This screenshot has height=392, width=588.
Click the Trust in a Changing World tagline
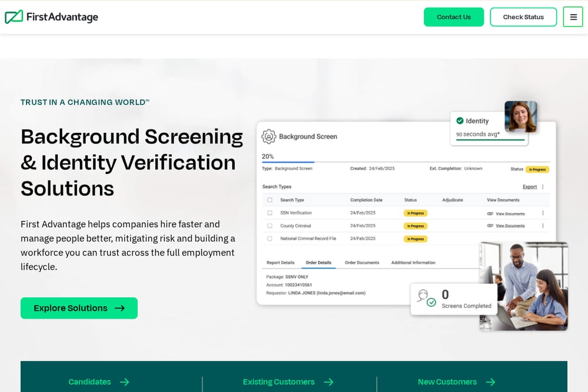point(85,102)
